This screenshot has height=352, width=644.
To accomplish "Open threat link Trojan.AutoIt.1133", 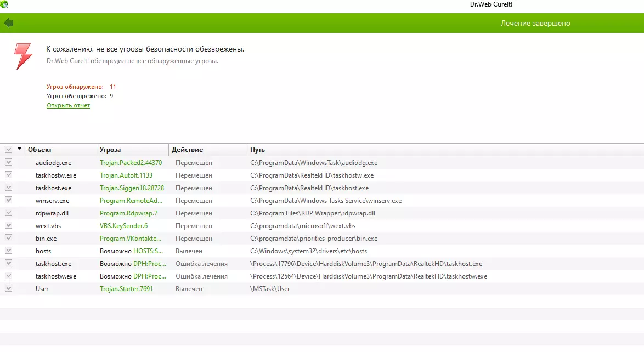I will (126, 175).
